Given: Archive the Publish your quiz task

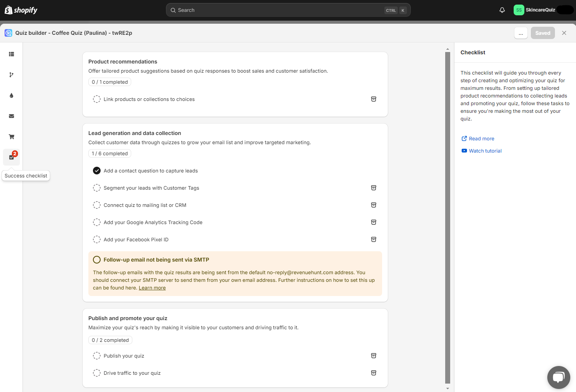Looking at the screenshot, I should coord(374,356).
